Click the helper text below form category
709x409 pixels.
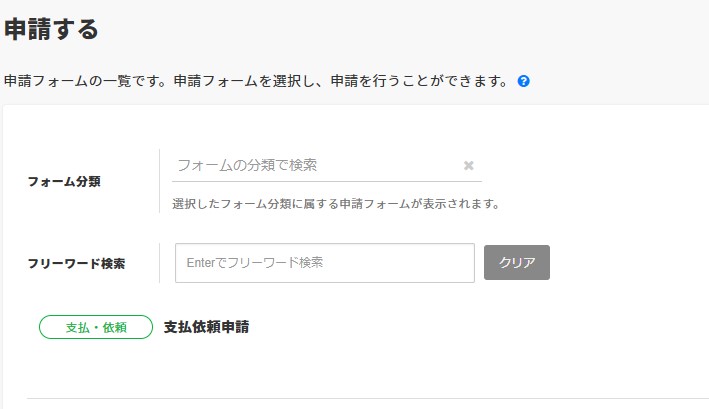coord(335,204)
